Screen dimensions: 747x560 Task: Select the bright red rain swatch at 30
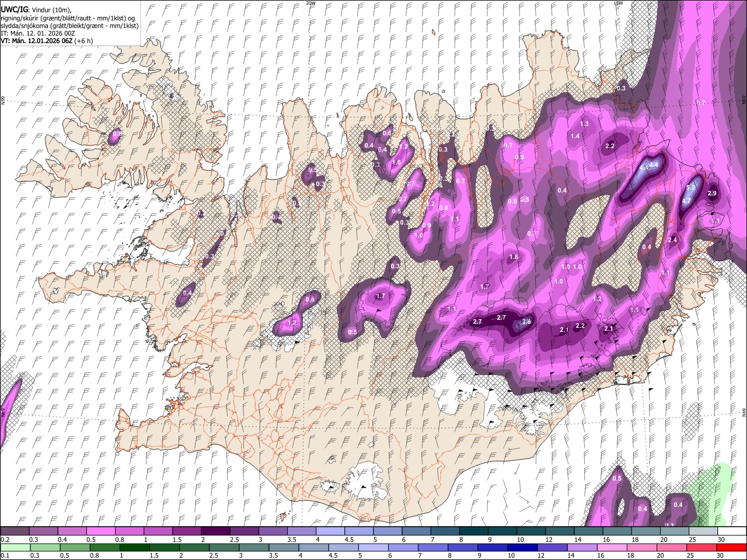pyautogui.click(x=731, y=547)
